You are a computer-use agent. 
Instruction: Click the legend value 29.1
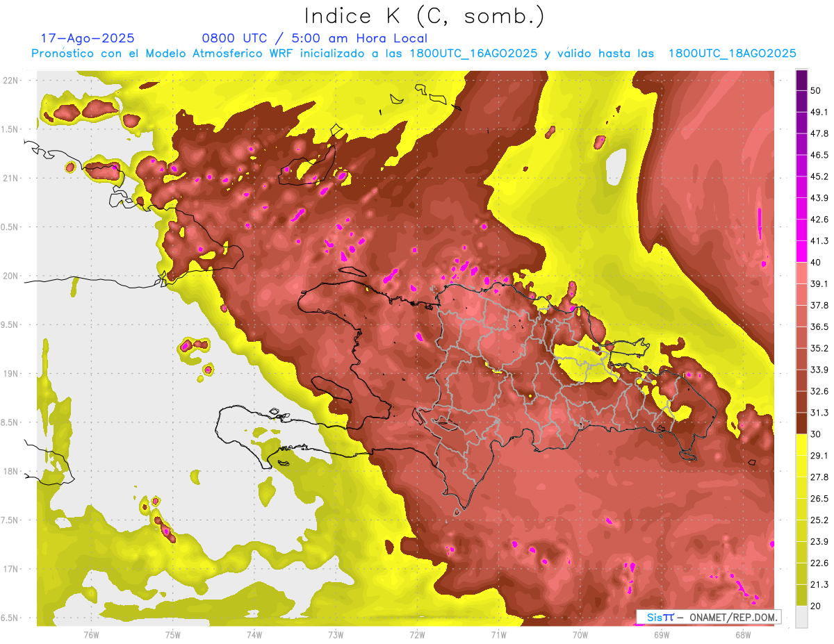819,456
